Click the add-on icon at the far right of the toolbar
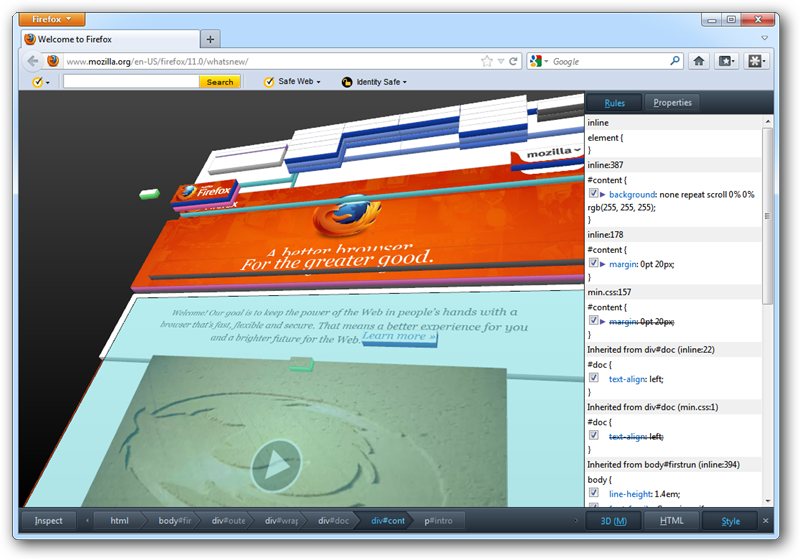Screen dimensions: 800x560 pos(756,61)
